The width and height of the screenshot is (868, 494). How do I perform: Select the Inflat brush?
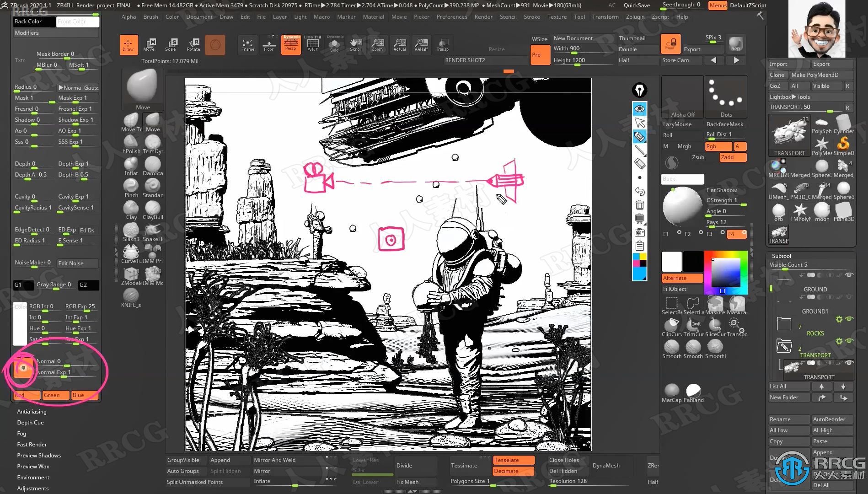[x=131, y=166]
